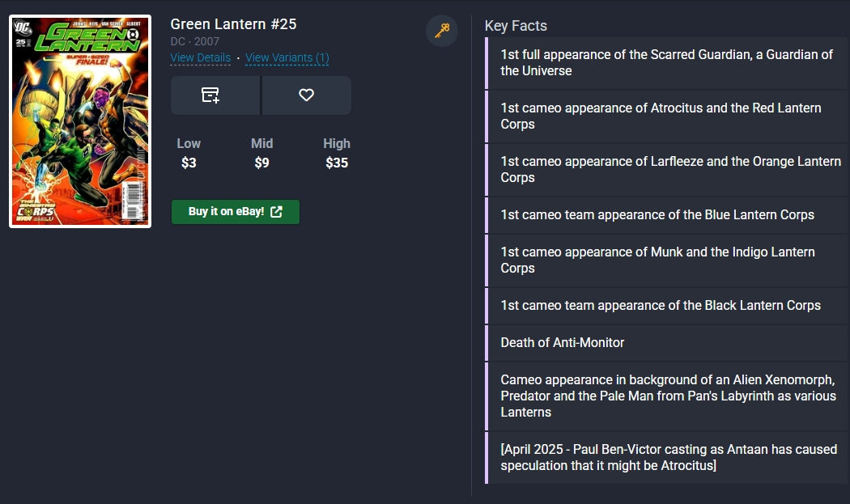850x504 pixels.
Task: Expand View Variants (1) link
Action: (x=287, y=57)
